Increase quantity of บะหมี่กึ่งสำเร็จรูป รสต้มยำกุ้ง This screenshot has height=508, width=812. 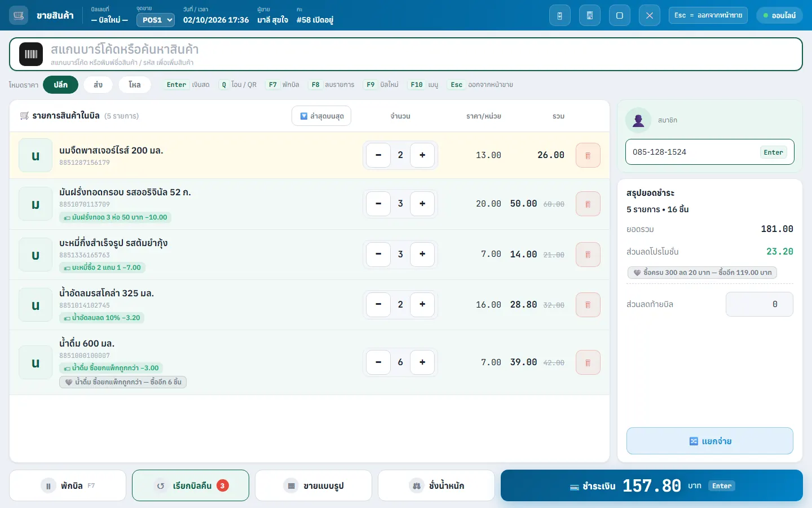click(422, 254)
